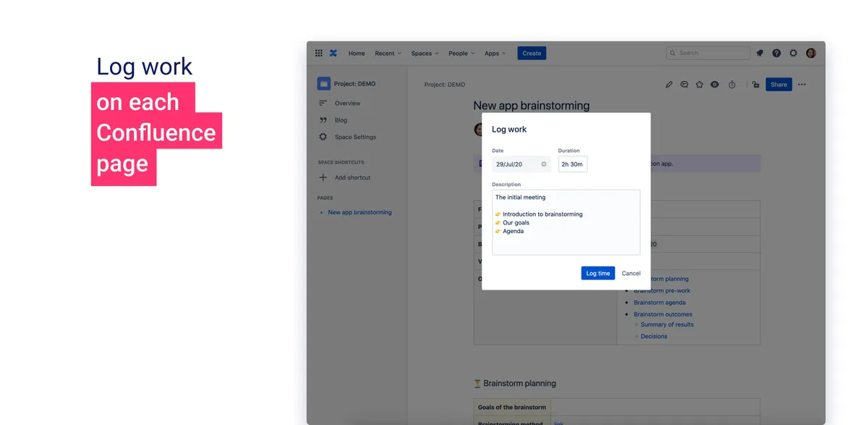
Task: Open the more actions ellipsis menu
Action: 801,85
